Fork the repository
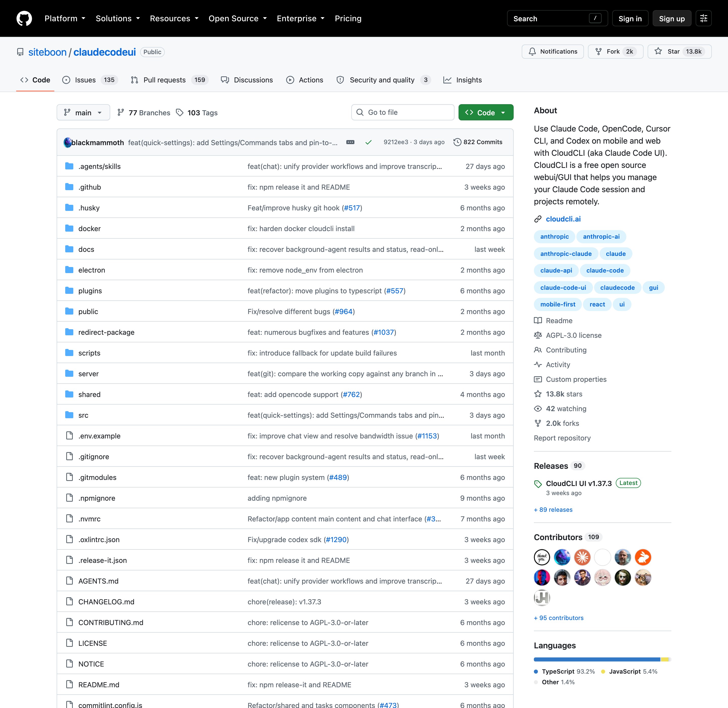 (615, 51)
